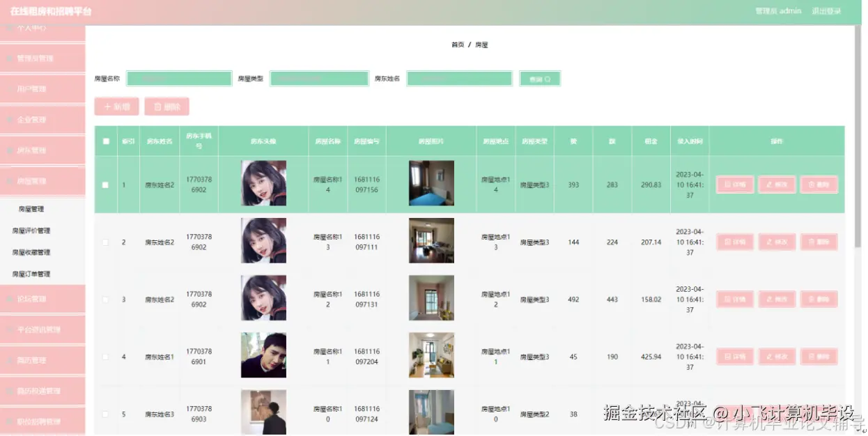The image size is (868, 436).
Task: Click the 在线租房和招聘平台 title
Action: [50, 12]
